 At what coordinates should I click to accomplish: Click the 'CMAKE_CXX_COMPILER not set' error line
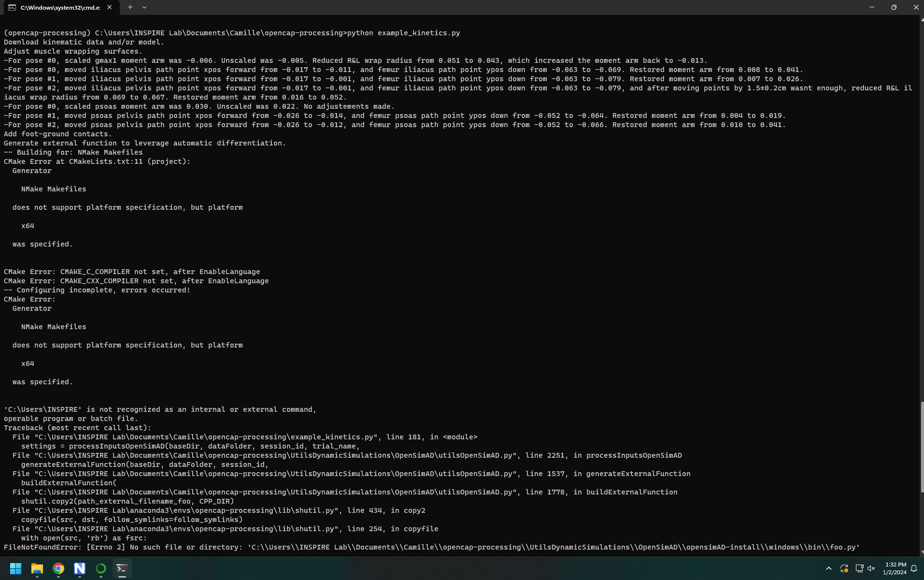(136, 281)
